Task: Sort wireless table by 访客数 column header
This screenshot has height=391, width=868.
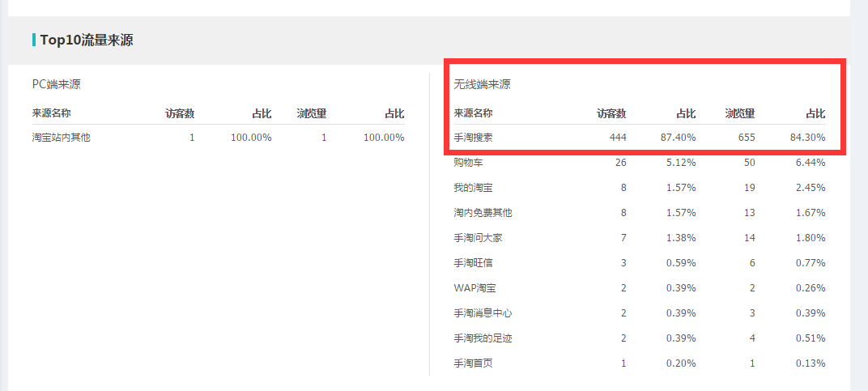Action: (611, 113)
